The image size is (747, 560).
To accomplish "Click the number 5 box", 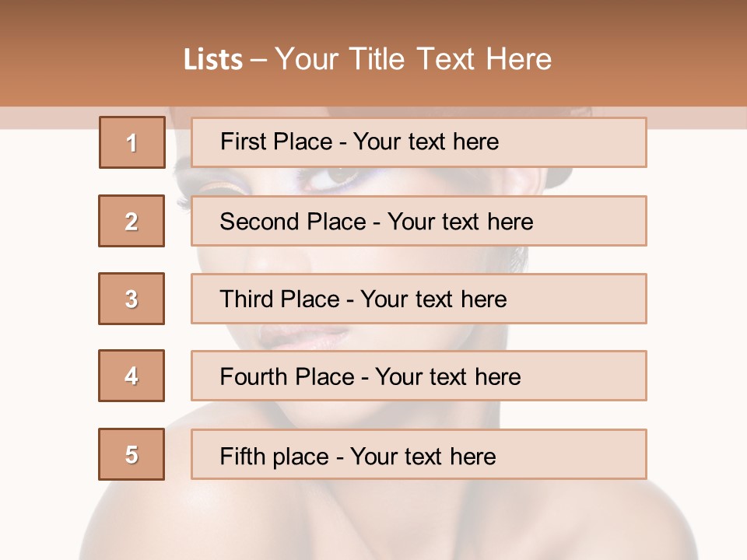I will [132, 454].
